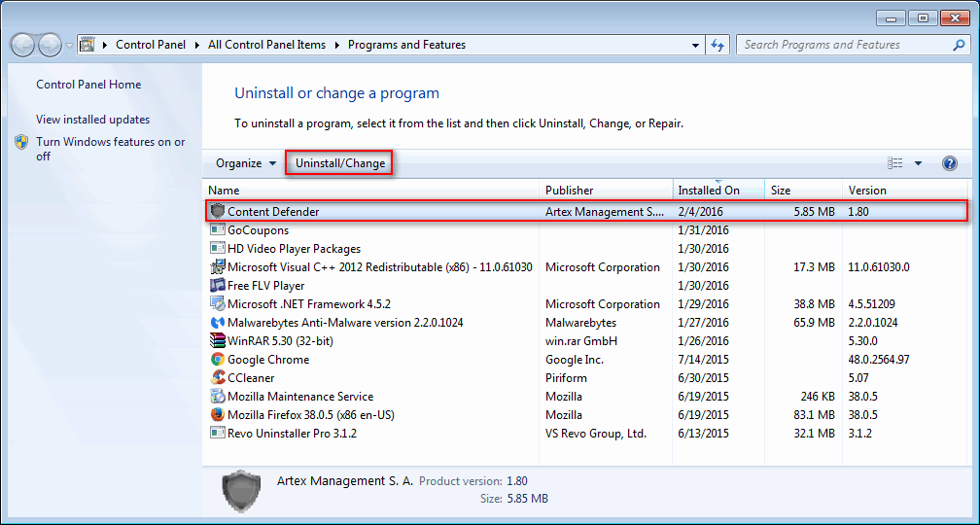
Task: Click the Google Chrome icon in list
Action: click(x=218, y=360)
